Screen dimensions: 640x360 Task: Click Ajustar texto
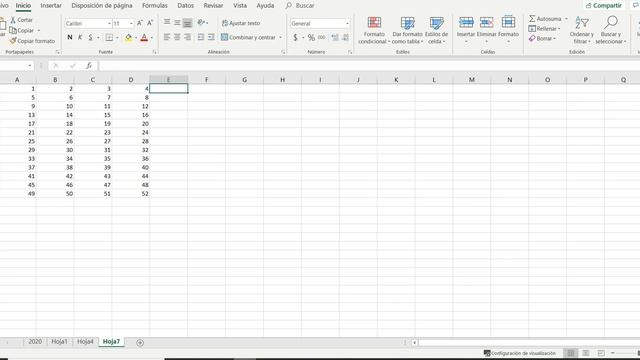pyautogui.click(x=241, y=23)
